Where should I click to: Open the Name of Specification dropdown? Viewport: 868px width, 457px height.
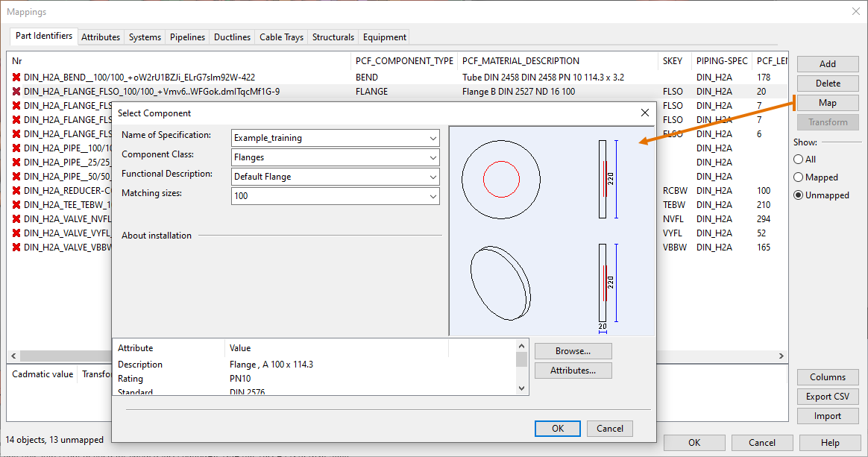433,138
